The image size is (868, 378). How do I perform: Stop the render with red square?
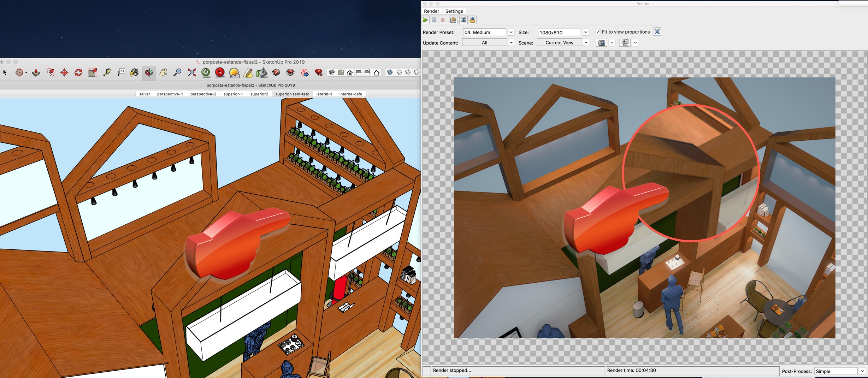tap(443, 20)
